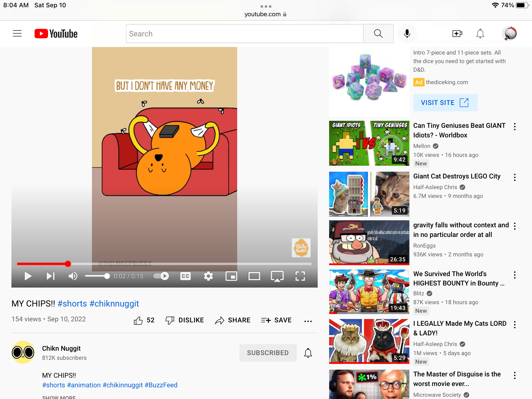Like the video with thumbs up
The image size is (532, 399).
pyautogui.click(x=138, y=321)
